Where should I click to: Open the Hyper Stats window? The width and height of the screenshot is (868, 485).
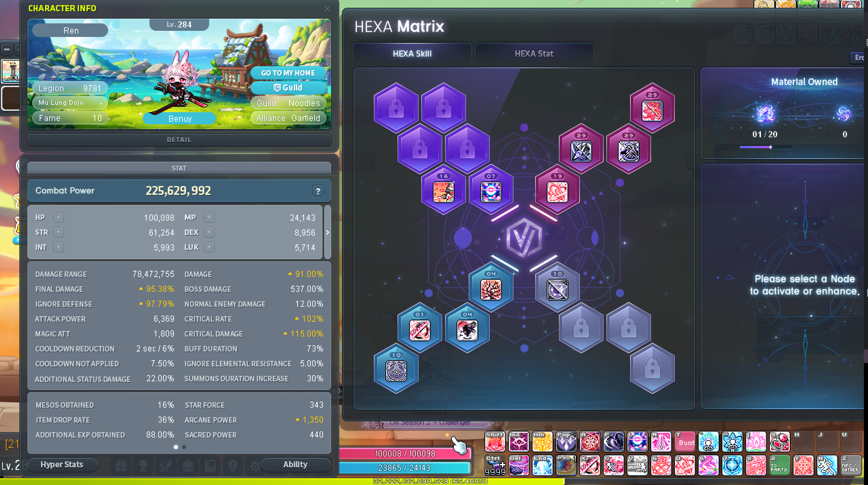click(62, 464)
